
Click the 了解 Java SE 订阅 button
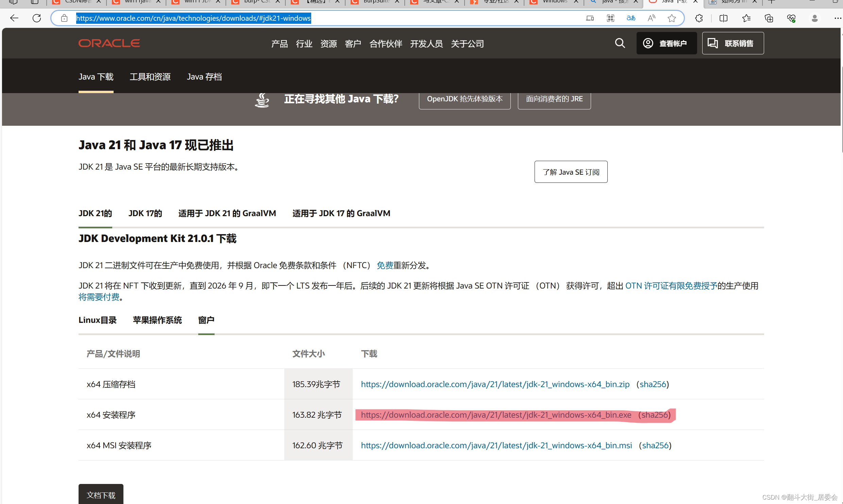pyautogui.click(x=571, y=172)
